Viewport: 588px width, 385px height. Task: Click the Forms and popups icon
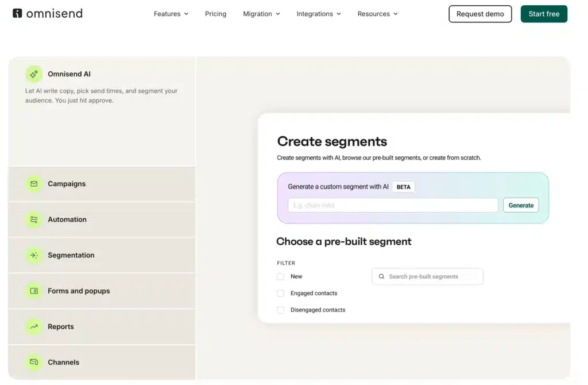(x=34, y=291)
